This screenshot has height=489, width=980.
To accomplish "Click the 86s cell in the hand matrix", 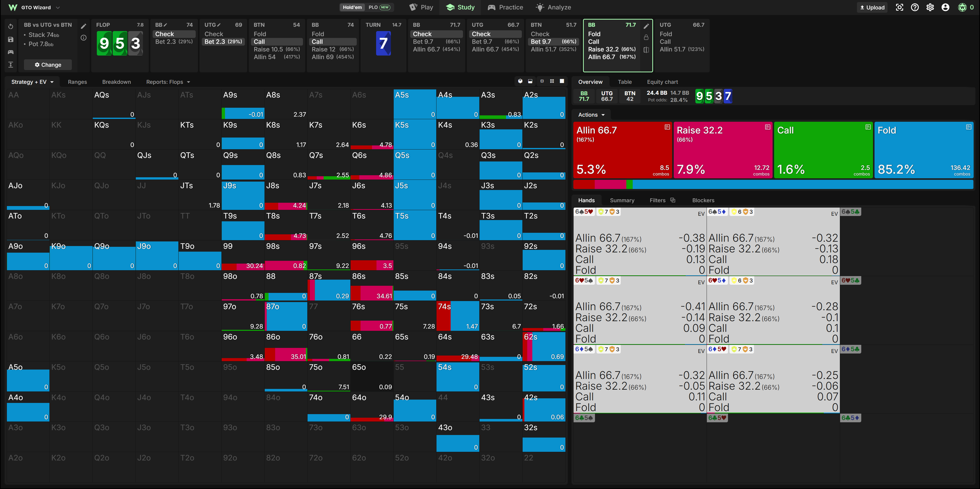I will pyautogui.click(x=372, y=286).
